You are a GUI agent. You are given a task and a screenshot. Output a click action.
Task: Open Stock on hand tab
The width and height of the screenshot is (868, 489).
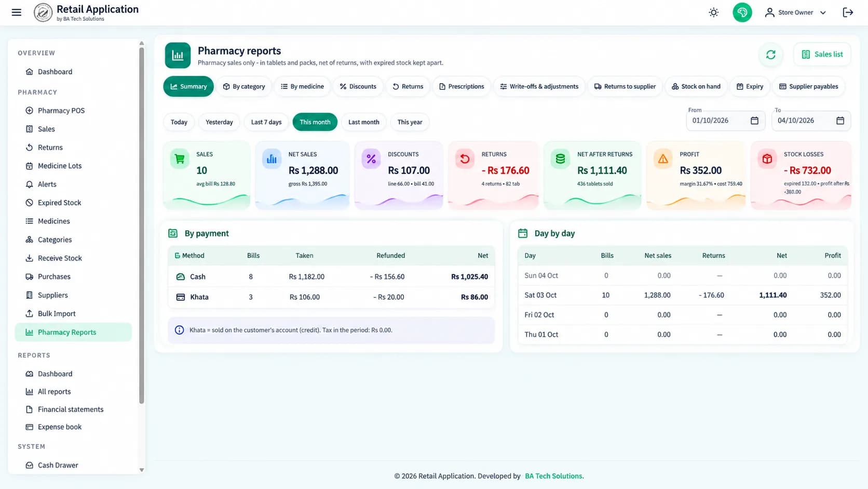[x=696, y=86]
